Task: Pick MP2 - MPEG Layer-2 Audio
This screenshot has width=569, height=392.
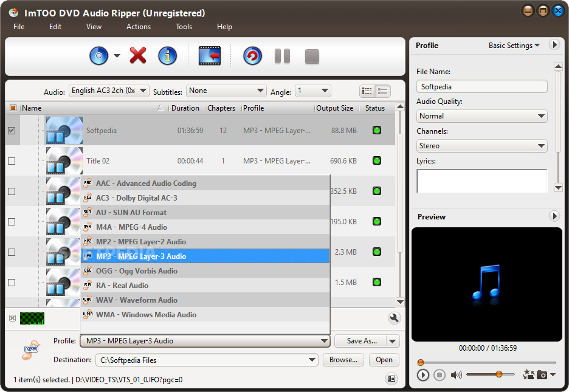Action: coord(205,241)
